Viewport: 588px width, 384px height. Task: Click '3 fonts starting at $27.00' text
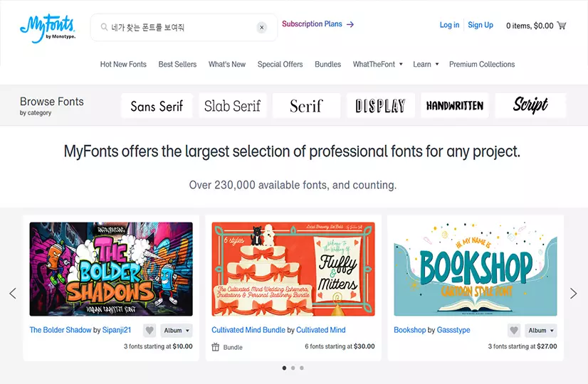523,346
